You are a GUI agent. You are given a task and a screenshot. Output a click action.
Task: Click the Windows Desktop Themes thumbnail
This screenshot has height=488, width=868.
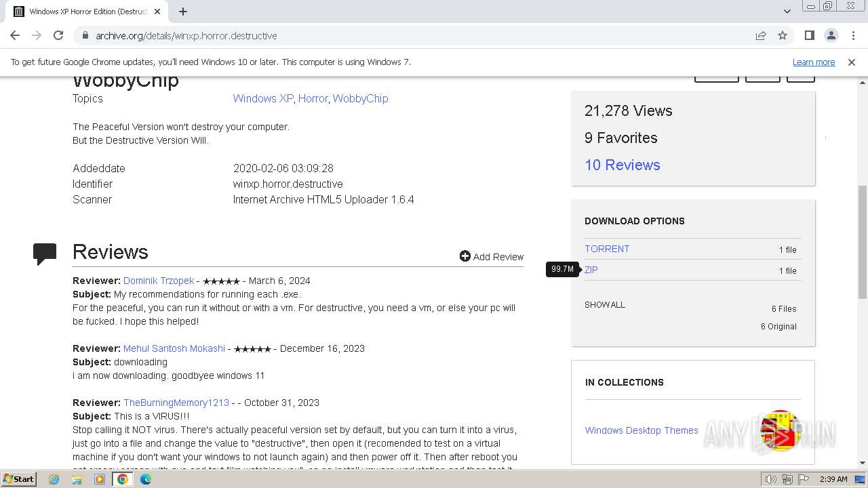(781, 430)
